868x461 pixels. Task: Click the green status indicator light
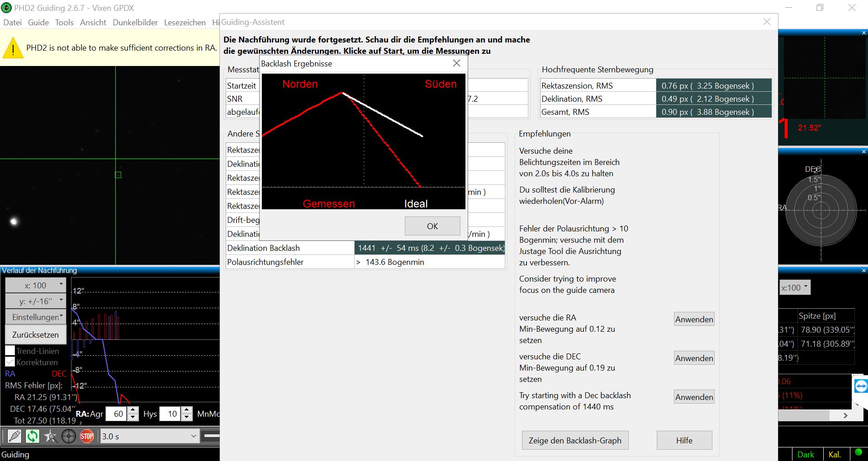point(858,453)
